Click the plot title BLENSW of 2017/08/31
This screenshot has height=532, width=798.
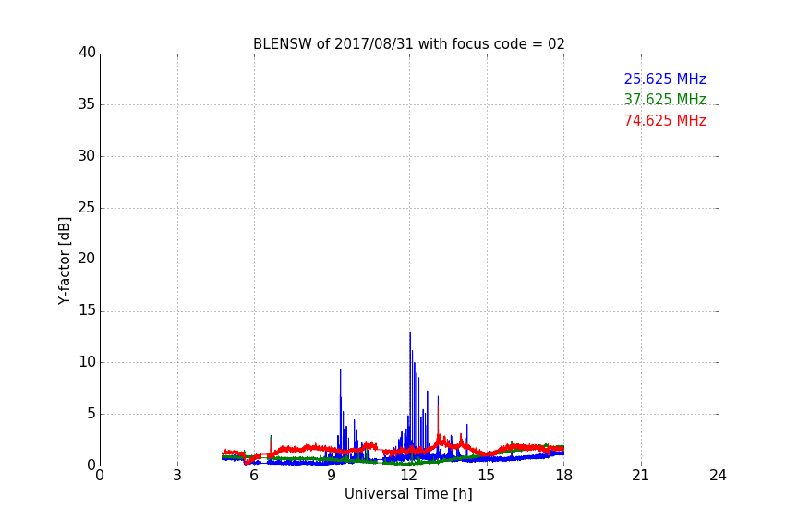(408, 44)
